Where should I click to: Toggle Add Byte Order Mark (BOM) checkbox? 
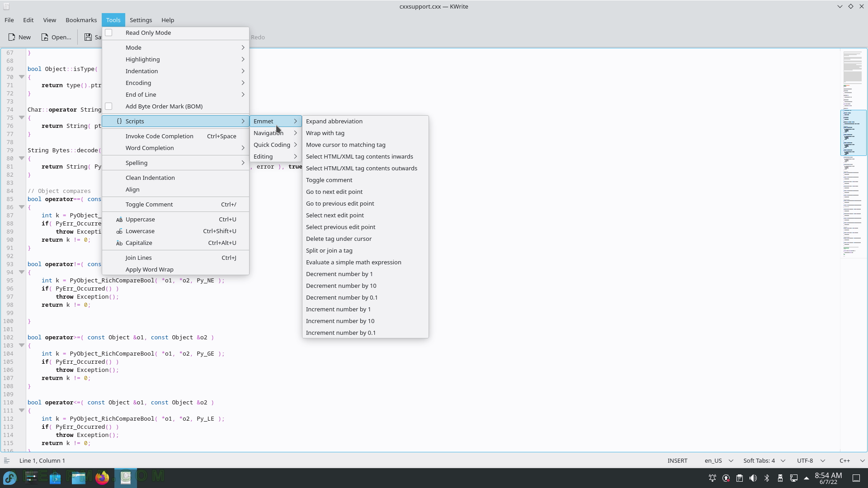(108, 106)
